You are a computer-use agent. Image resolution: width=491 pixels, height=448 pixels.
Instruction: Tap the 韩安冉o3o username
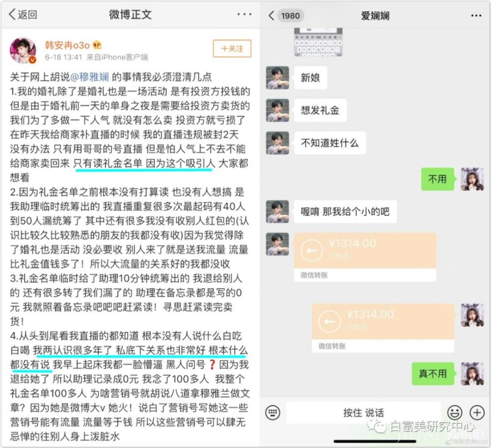click(67, 45)
